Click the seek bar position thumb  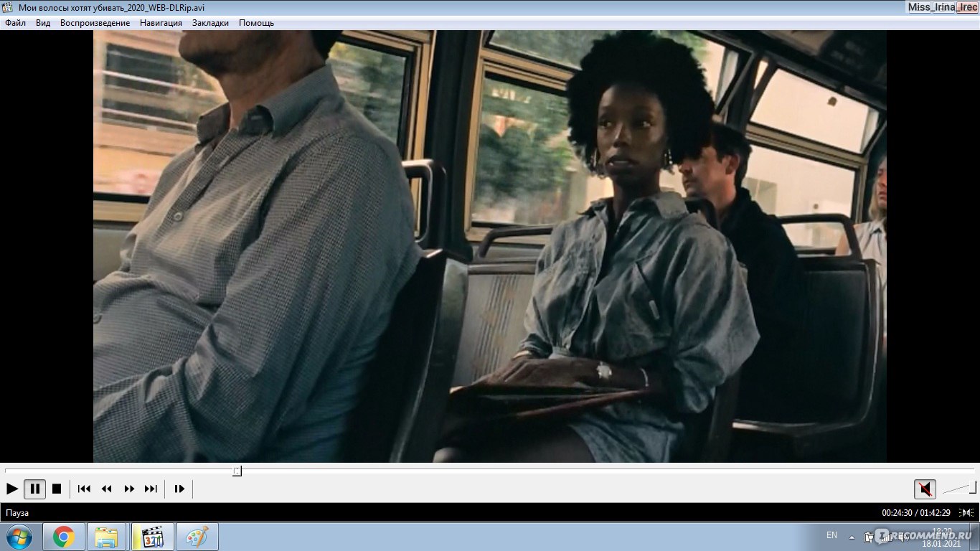click(237, 471)
